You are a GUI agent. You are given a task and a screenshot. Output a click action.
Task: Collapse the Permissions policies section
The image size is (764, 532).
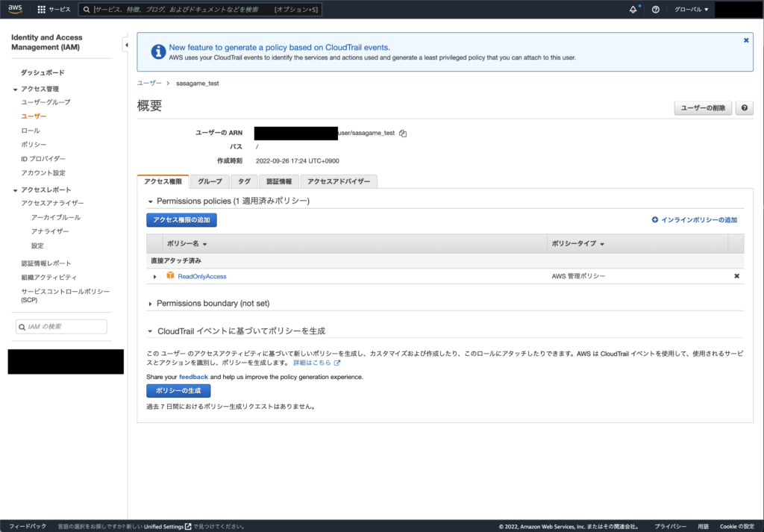pos(151,201)
